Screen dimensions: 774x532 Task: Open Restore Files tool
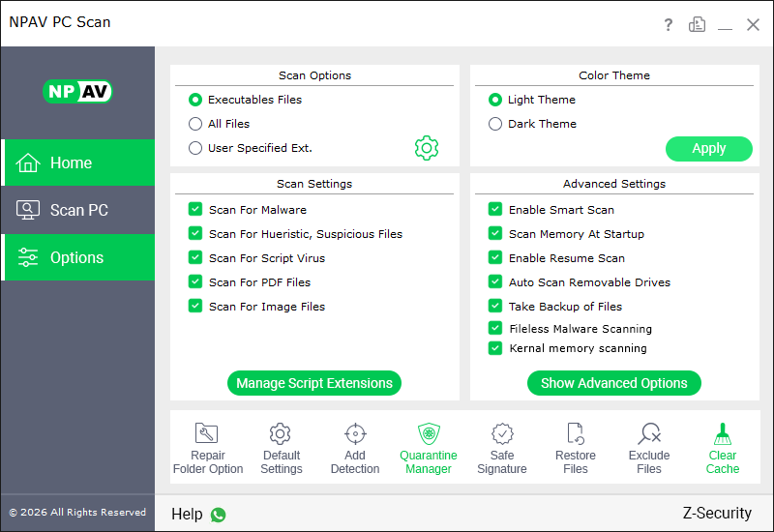click(x=576, y=449)
